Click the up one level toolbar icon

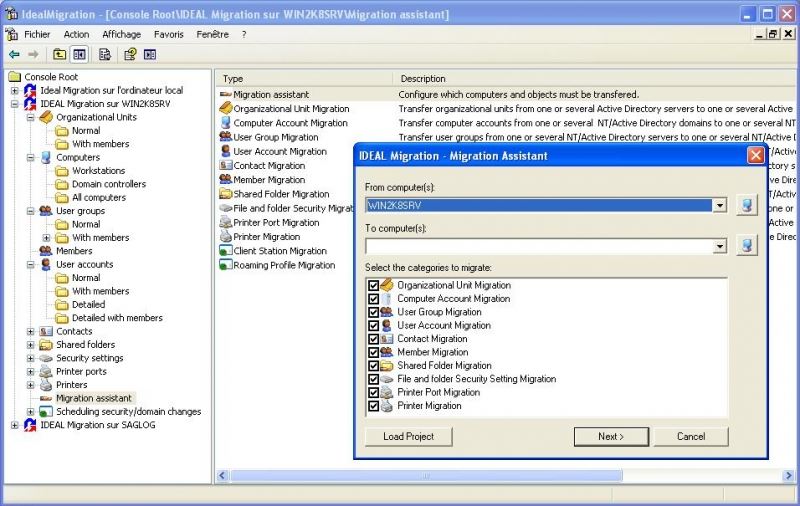(59, 54)
